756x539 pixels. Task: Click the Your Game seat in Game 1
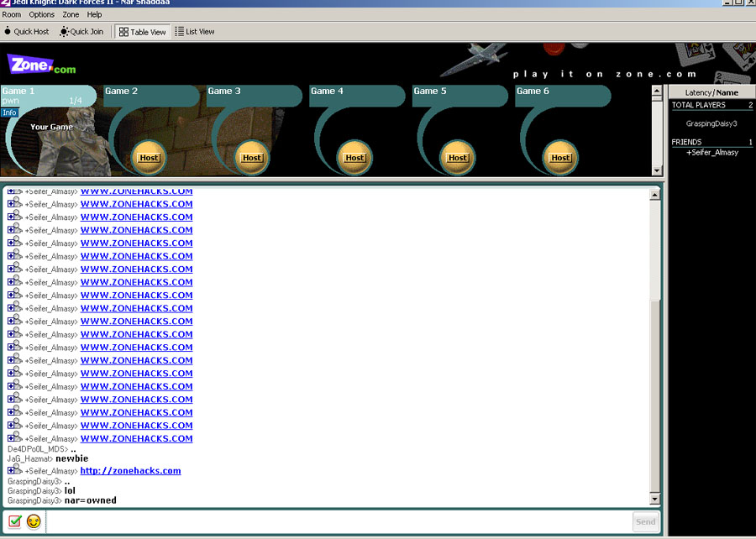[51, 127]
